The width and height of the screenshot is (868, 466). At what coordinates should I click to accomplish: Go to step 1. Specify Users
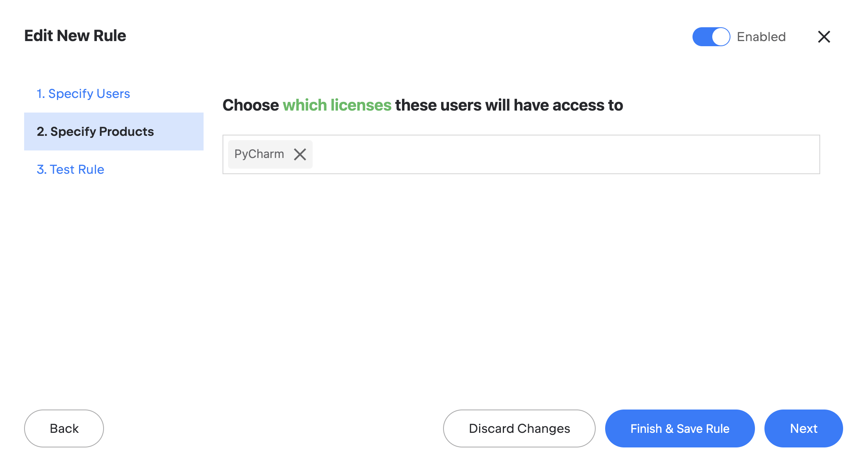[x=83, y=94]
